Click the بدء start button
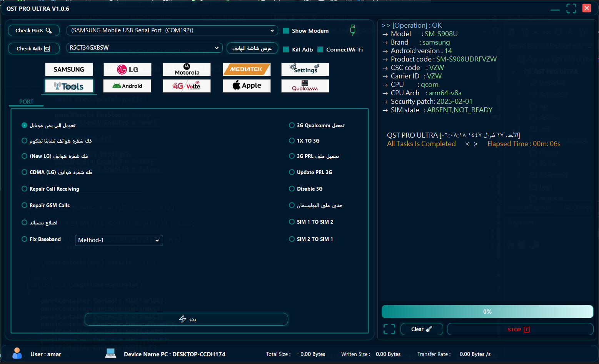Image resolution: width=599 pixels, height=364 pixels. click(187, 319)
